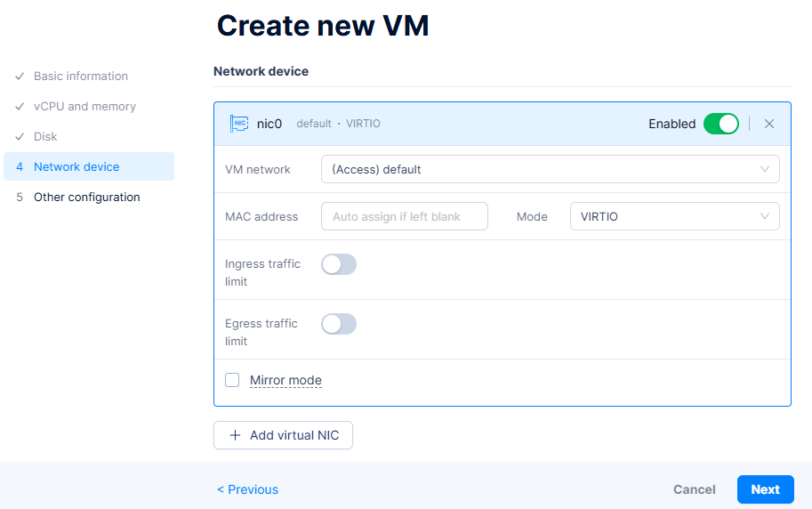Remove nic0 using the X icon

[769, 124]
